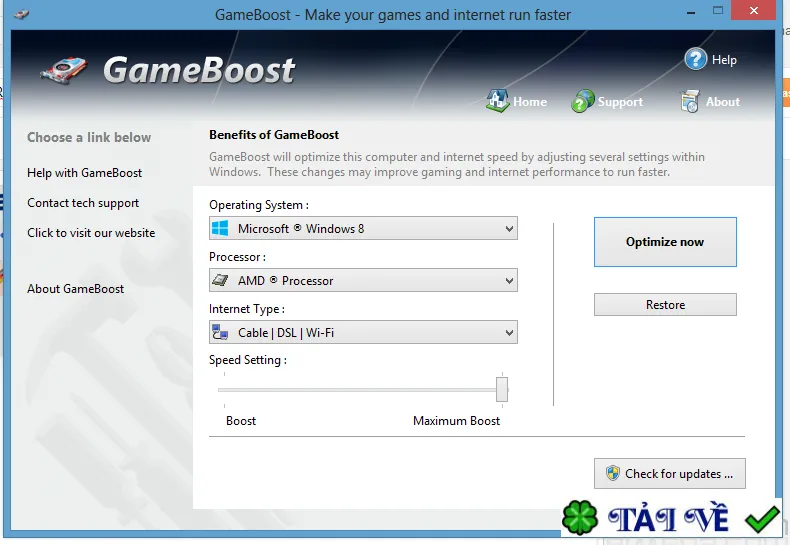Click the Support globe icon
This screenshot has height=545, width=790.
[582, 101]
